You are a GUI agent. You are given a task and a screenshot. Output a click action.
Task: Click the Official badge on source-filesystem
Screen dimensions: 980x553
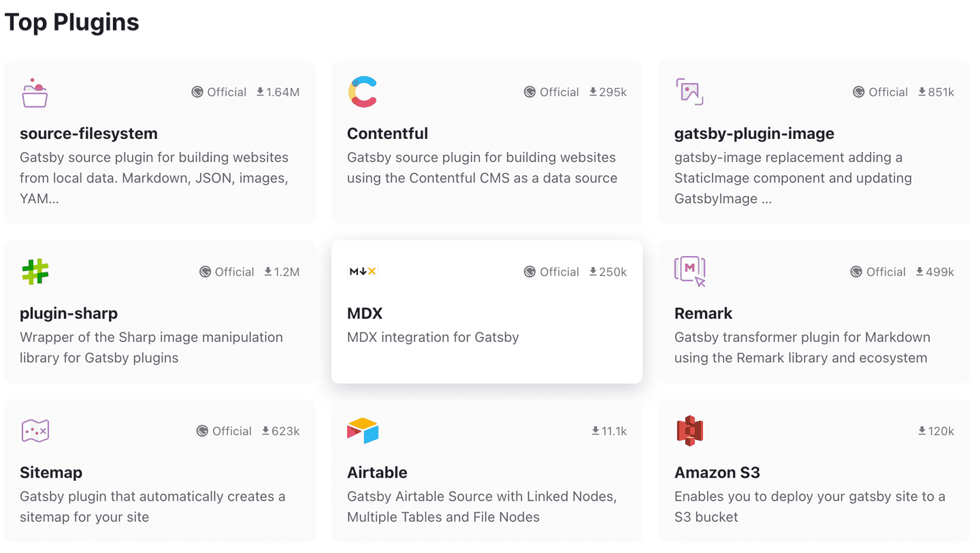coord(219,92)
